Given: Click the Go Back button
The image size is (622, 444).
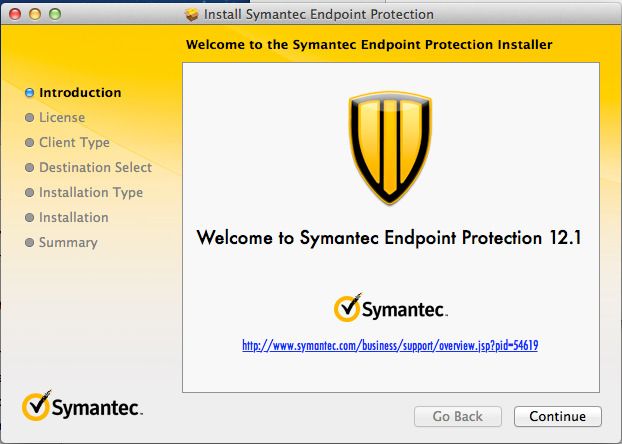Looking at the screenshot, I should [x=458, y=416].
